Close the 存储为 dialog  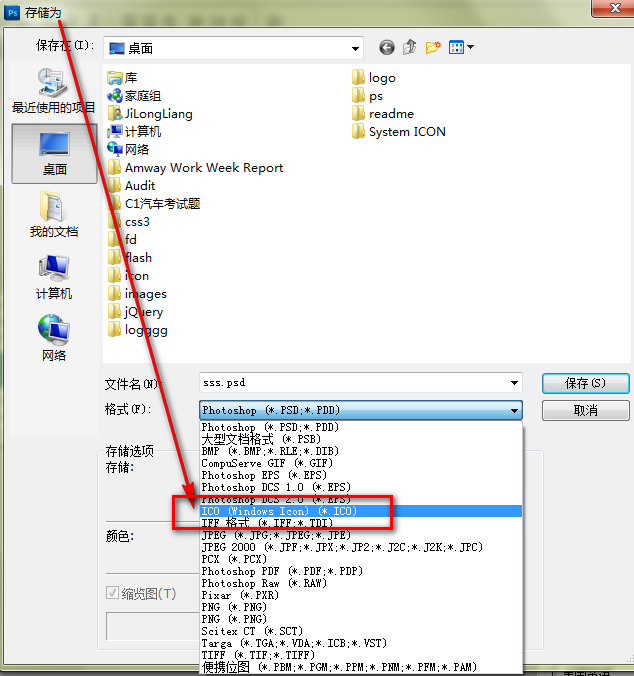[614, 8]
